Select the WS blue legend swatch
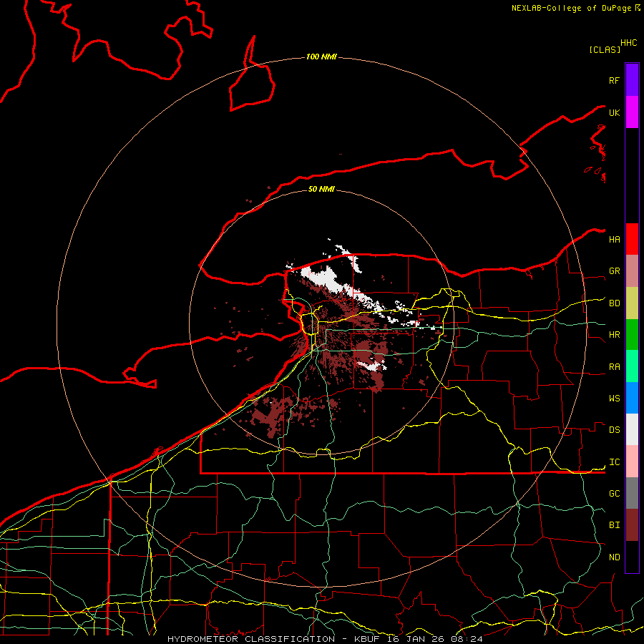The image size is (644, 644). click(632, 398)
